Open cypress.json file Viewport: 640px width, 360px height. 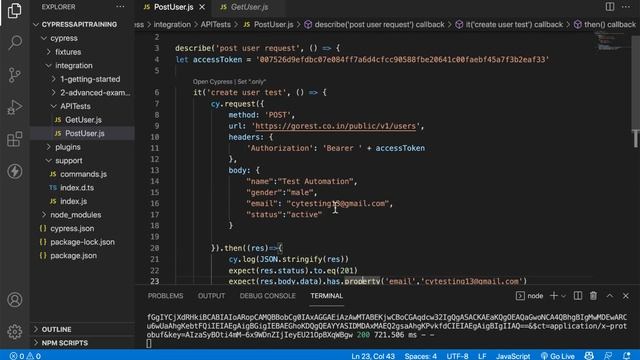pos(72,228)
